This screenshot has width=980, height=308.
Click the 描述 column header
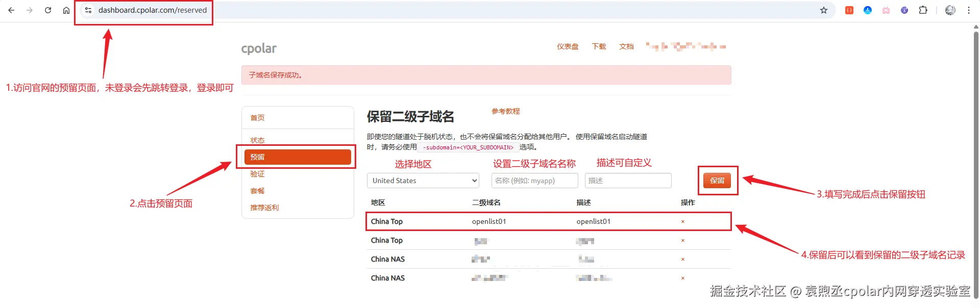point(583,202)
